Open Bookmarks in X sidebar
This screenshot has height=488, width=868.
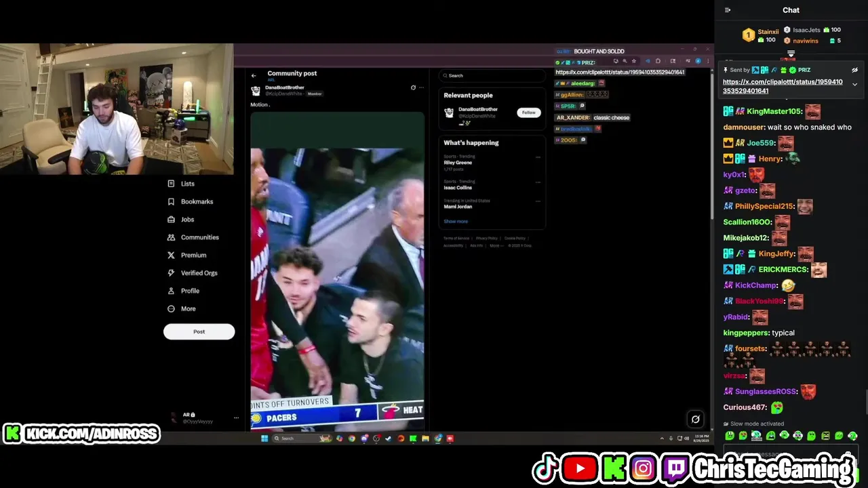tap(190, 201)
